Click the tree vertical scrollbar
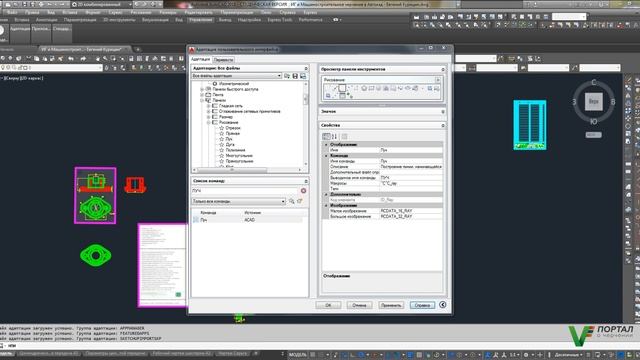This screenshot has height=360, width=640. click(306, 124)
